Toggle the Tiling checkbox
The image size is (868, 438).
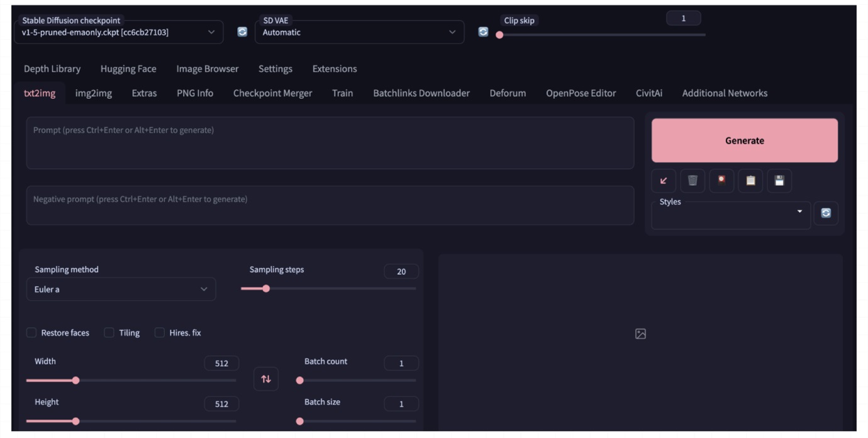coord(109,333)
